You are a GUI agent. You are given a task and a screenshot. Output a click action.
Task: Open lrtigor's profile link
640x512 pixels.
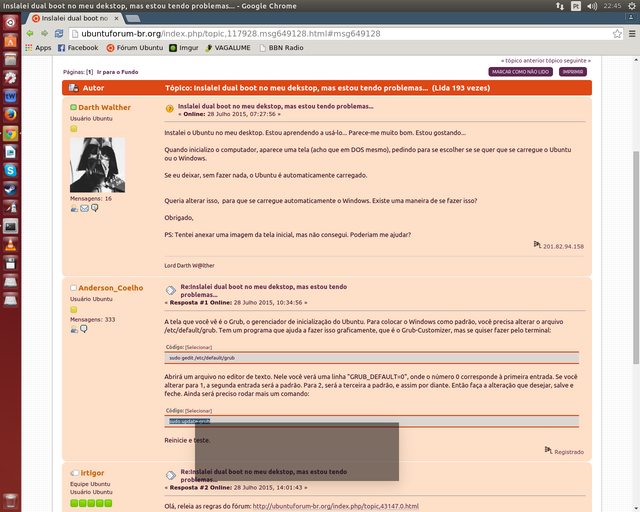tap(92, 473)
